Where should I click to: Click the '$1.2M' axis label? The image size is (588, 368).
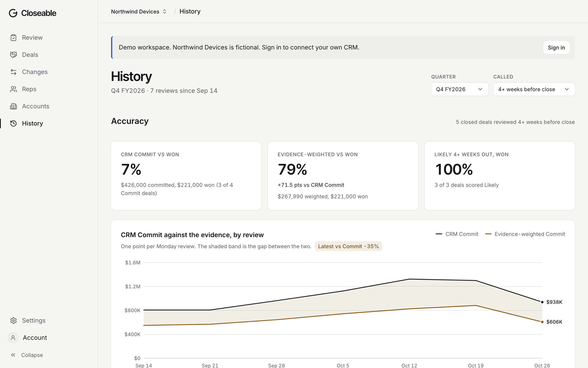(x=133, y=286)
